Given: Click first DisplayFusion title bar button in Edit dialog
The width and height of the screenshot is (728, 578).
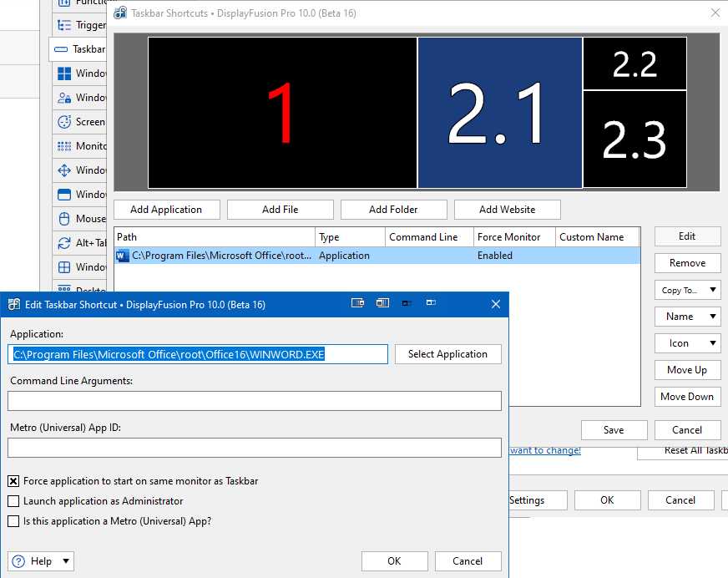Looking at the screenshot, I should (x=358, y=304).
